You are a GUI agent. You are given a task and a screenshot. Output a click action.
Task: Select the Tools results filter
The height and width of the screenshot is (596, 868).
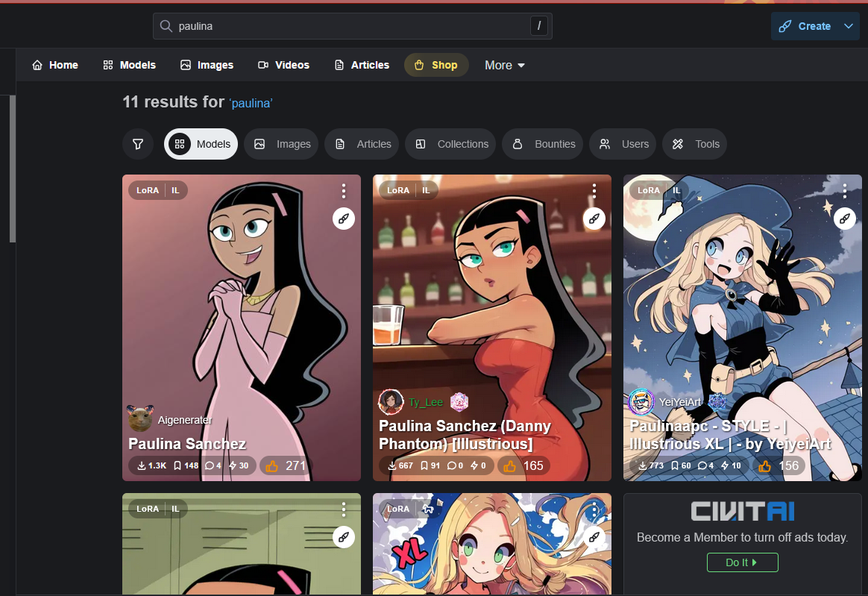695,144
